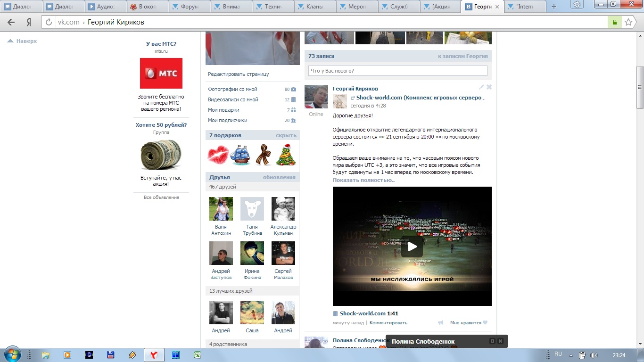Open Андрей Заступов's avatar
The image size is (644, 362).
(x=221, y=253)
